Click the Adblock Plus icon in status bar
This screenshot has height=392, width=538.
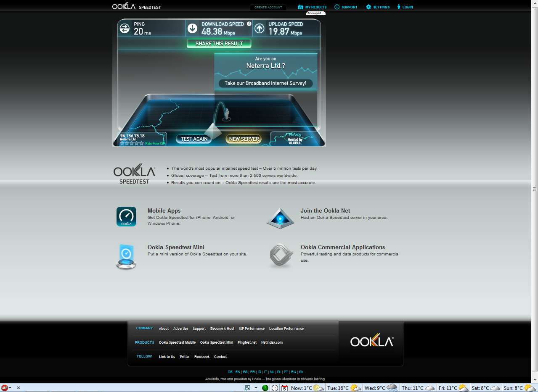(5, 388)
